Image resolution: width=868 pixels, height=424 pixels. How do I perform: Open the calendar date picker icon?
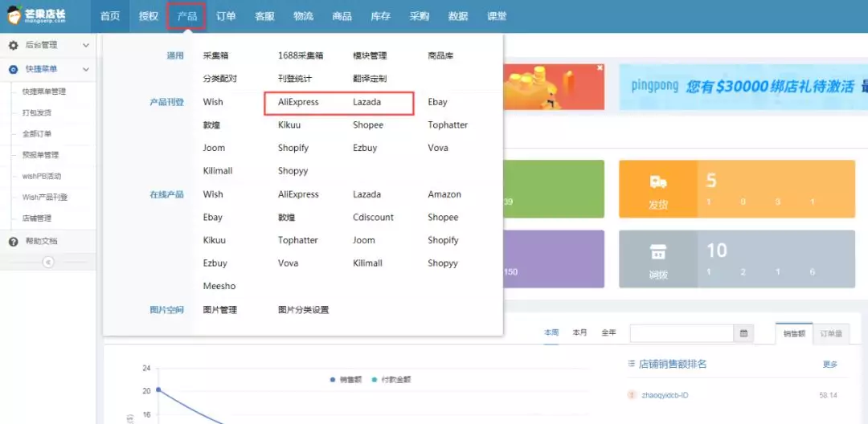pos(744,333)
